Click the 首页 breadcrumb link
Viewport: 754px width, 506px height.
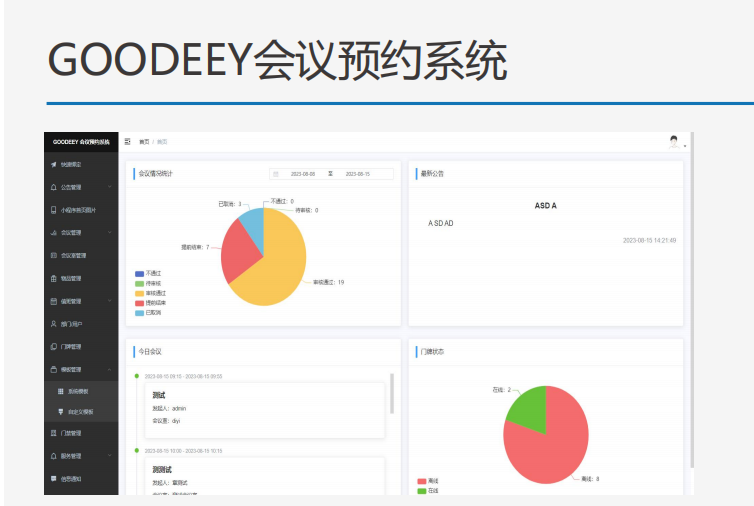coord(144,142)
